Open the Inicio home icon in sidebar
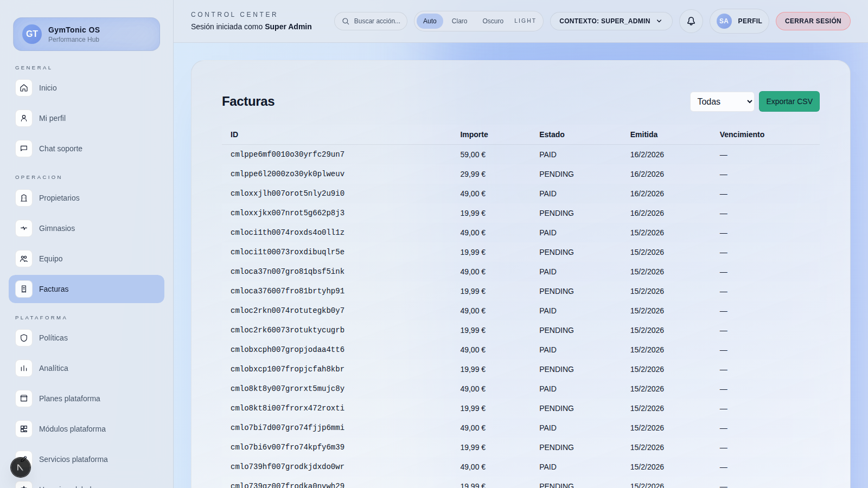Viewport: 868px width, 488px height. (24, 88)
